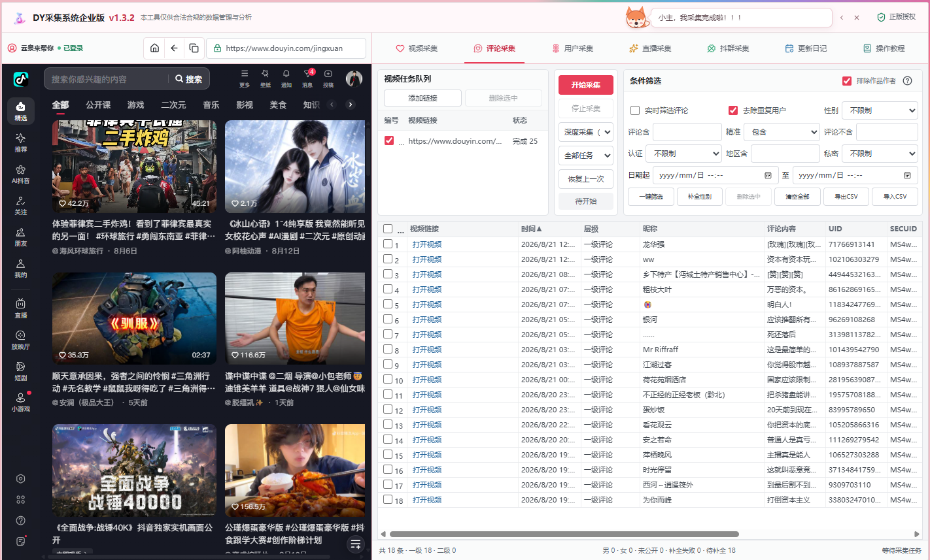Open the 认证 不限制 dropdown

[684, 154]
